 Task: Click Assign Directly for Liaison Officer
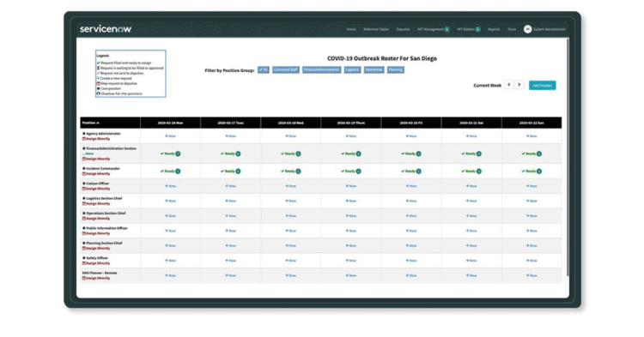(96, 189)
